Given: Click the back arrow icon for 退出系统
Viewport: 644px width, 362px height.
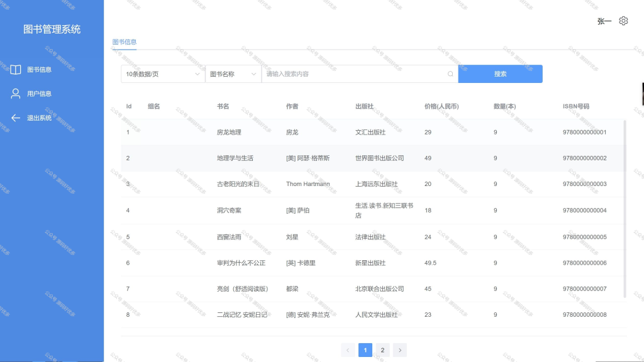Looking at the screenshot, I should pos(16,118).
